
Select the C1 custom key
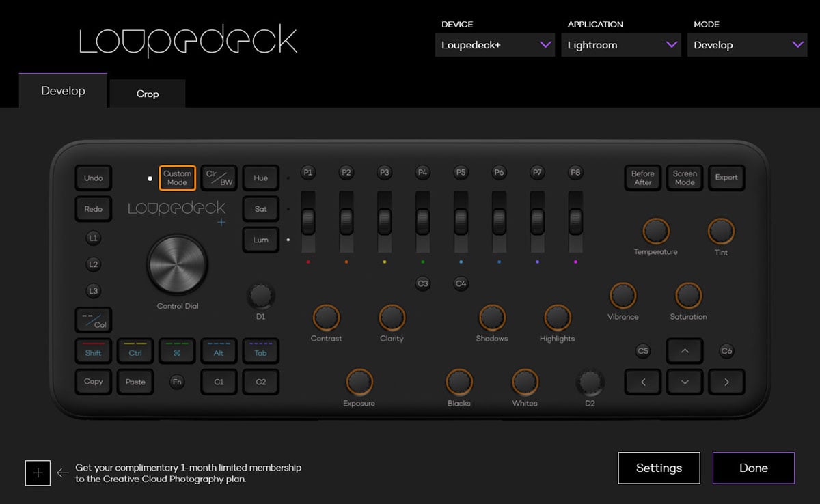pos(219,382)
